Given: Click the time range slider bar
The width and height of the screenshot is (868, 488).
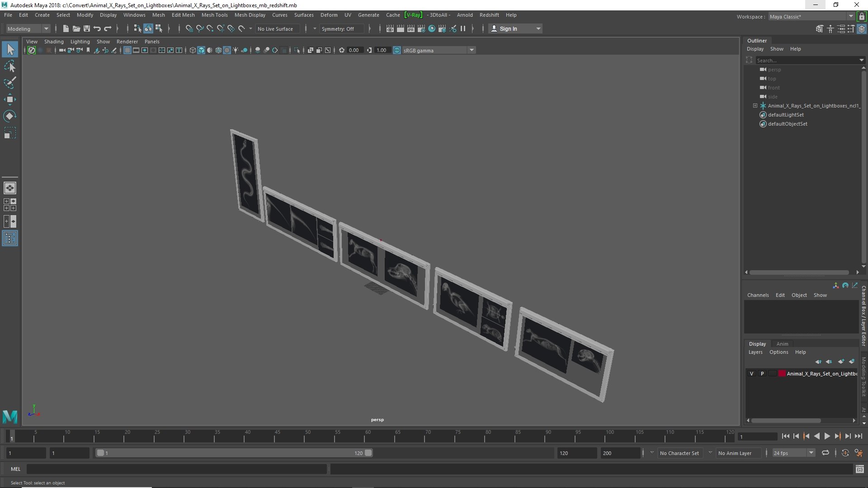Looking at the screenshot, I should click(234, 453).
